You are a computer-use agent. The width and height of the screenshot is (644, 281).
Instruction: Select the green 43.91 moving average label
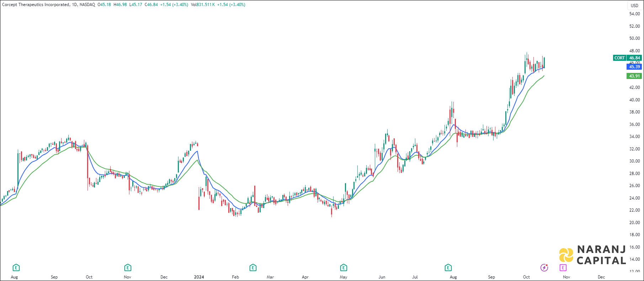[x=634, y=76]
